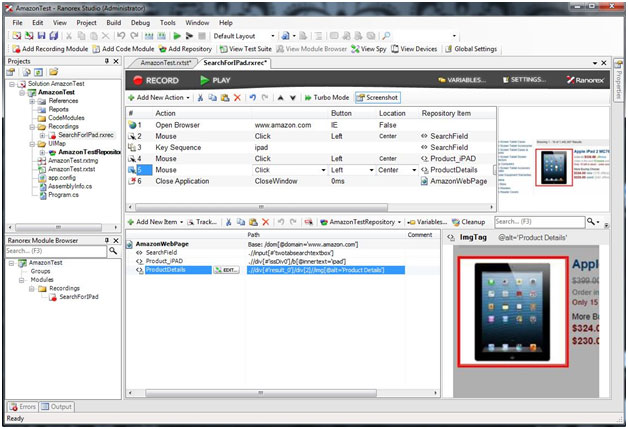This screenshot has height=429, width=628.
Task: Toggle Turbo Mode
Action: [x=327, y=97]
